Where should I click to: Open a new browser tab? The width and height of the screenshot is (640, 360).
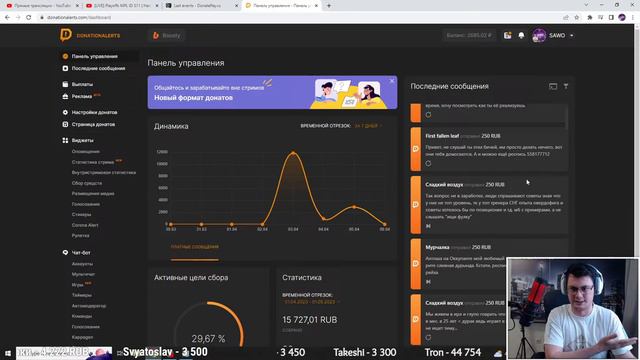tap(329, 6)
